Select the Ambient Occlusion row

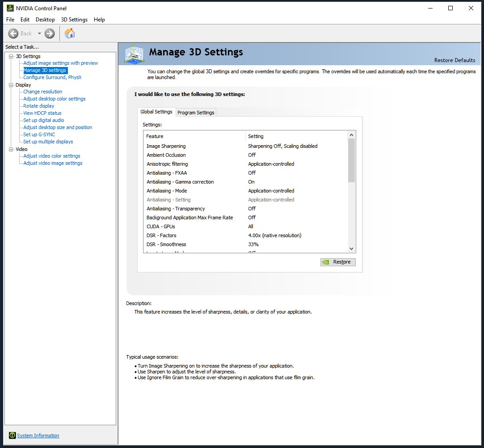tap(246, 155)
